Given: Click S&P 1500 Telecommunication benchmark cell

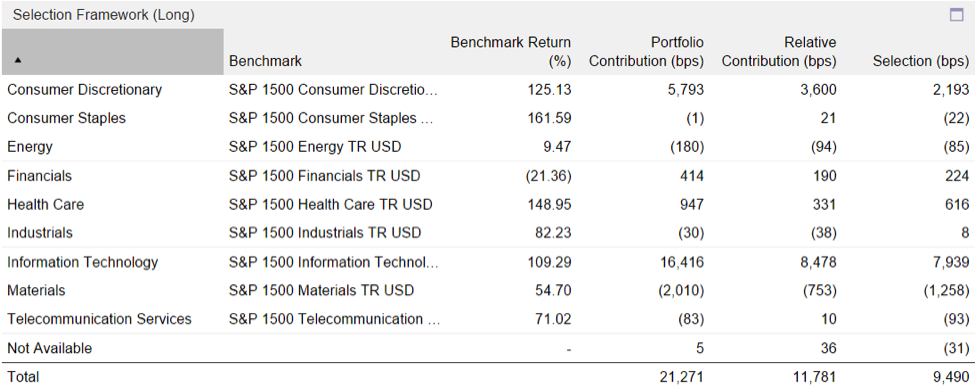Looking at the screenshot, I should tap(334, 319).
